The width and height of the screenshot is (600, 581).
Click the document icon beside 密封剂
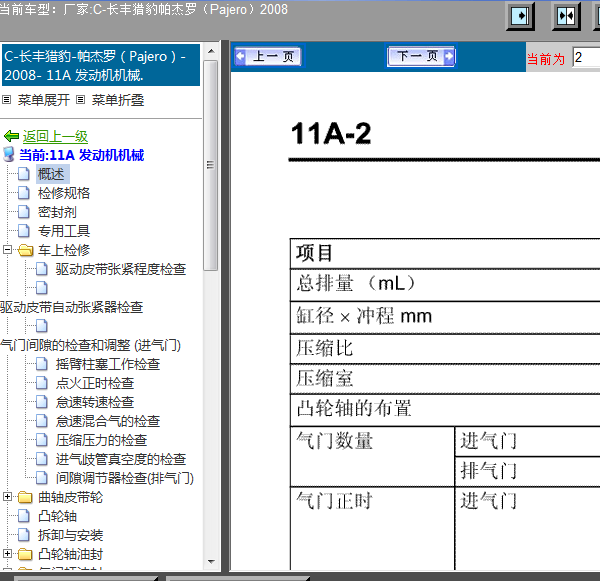(x=24, y=212)
